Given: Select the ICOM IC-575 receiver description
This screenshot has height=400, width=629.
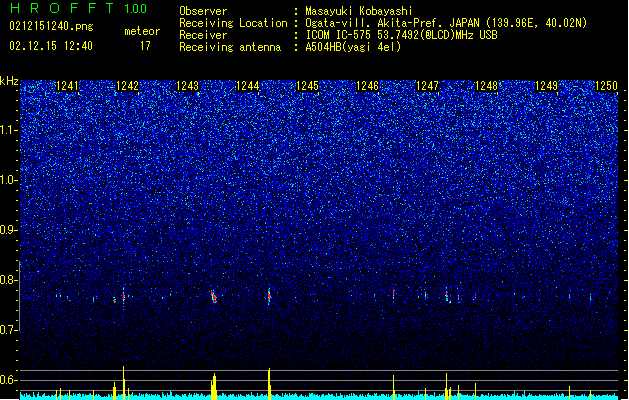Looking at the screenshot, I should pos(401,35).
